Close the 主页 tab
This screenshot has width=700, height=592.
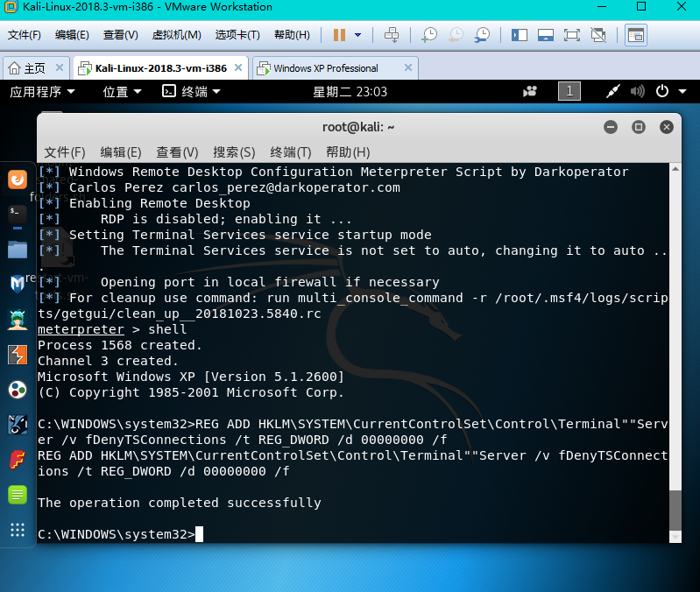coord(60,67)
